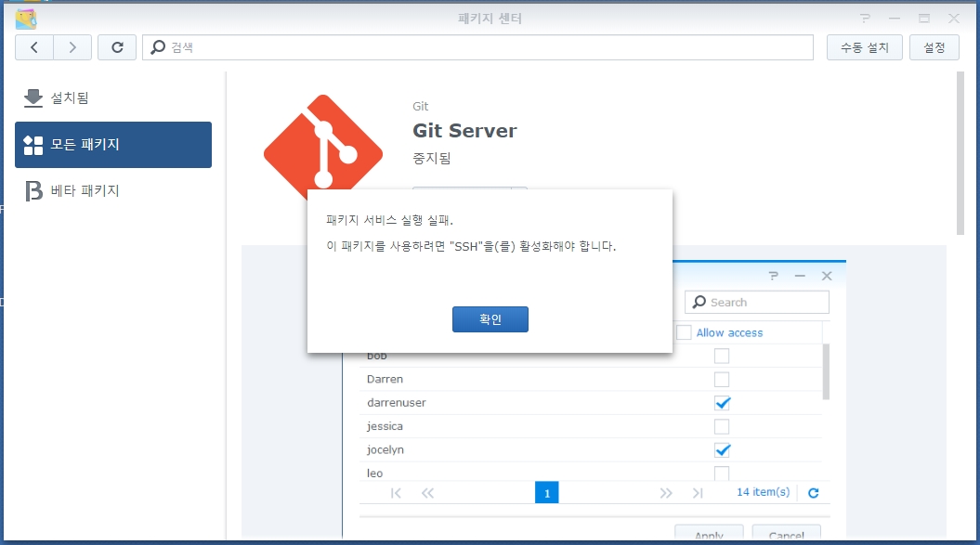The height and width of the screenshot is (545, 980).
Task: Check the bob row access checkbox
Action: pyautogui.click(x=722, y=356)
